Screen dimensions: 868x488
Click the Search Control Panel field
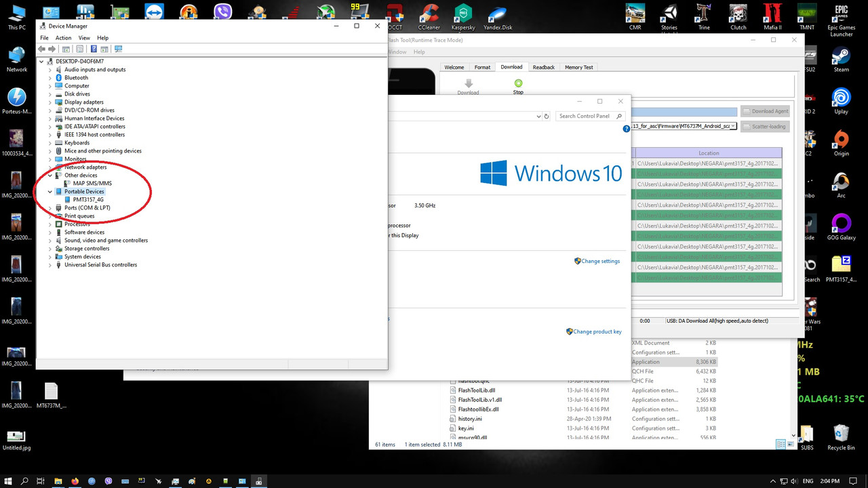tap(591, 117)
